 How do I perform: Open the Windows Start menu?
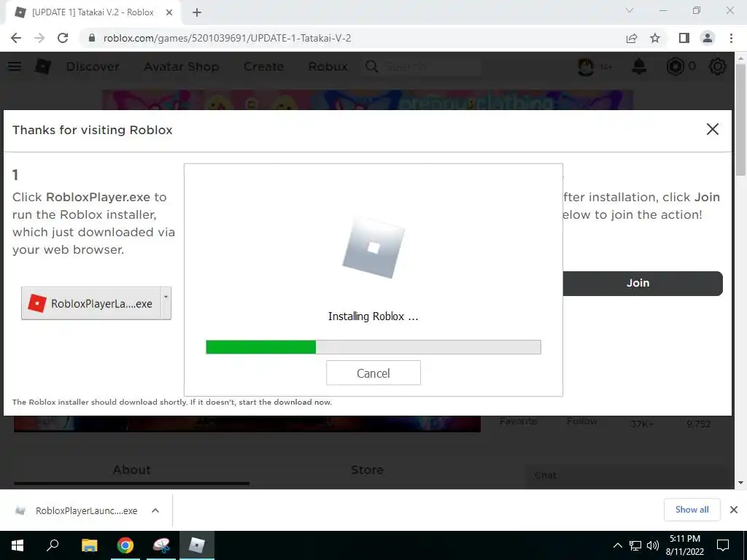[x=18, y=545]
